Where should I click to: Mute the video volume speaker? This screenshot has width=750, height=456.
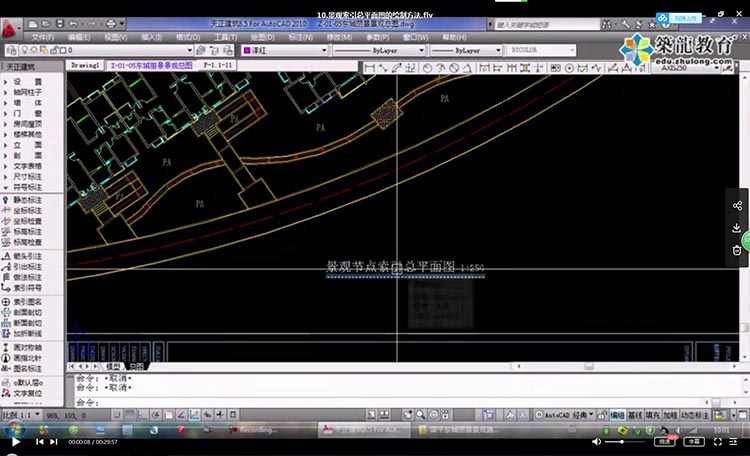[x=596, y=442]
